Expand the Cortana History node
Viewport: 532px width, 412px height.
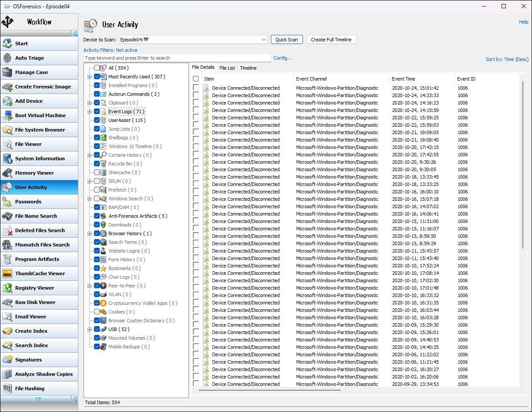[x=90, y=155]
